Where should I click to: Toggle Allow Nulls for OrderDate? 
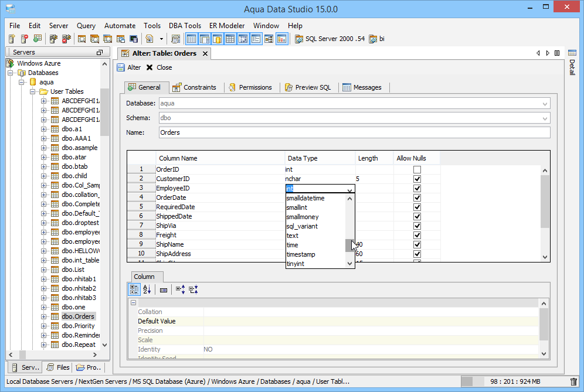click(417, 197)
